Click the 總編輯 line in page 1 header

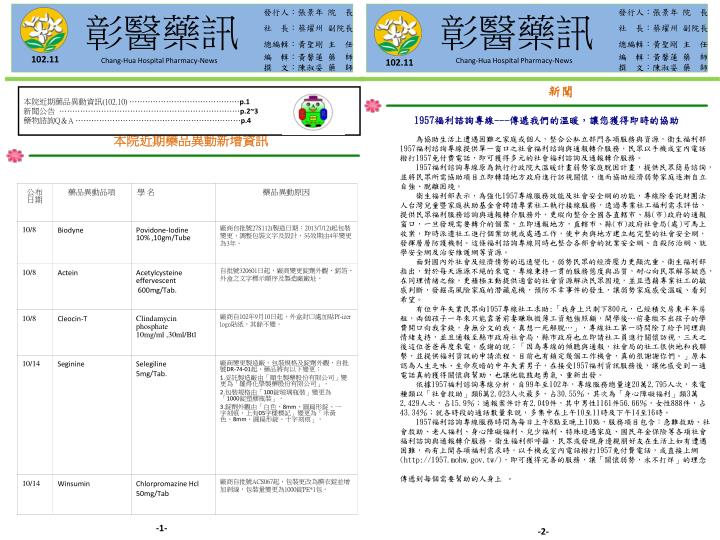[x=308, y=45]
